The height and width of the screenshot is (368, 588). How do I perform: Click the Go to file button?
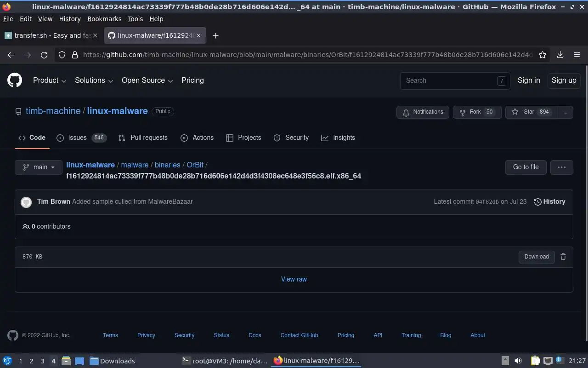coord(526,167)
